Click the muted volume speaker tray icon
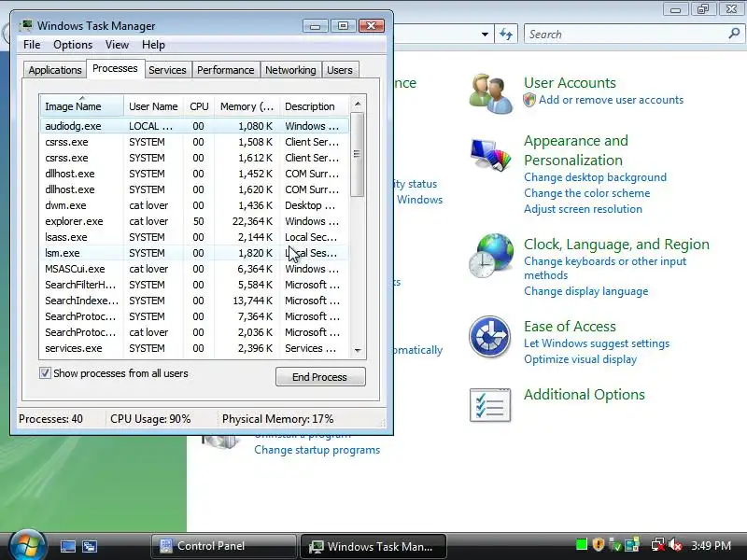This screenshot has height=560, width=747. 675,544
